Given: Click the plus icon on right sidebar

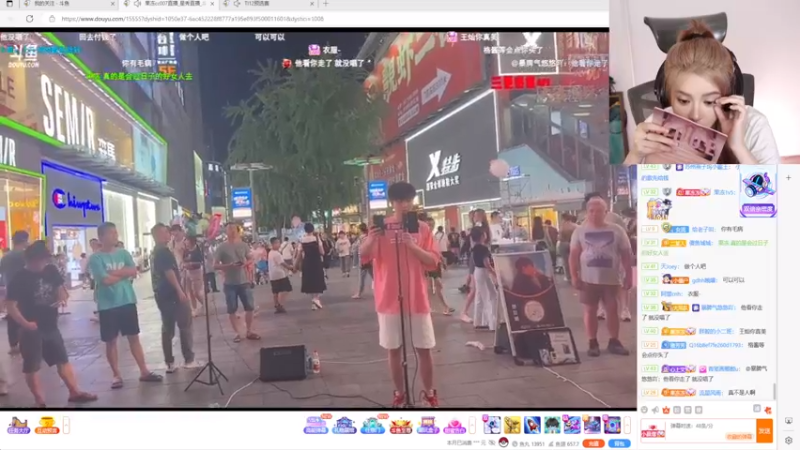Looking at the screenshot, I should [788, 178].
